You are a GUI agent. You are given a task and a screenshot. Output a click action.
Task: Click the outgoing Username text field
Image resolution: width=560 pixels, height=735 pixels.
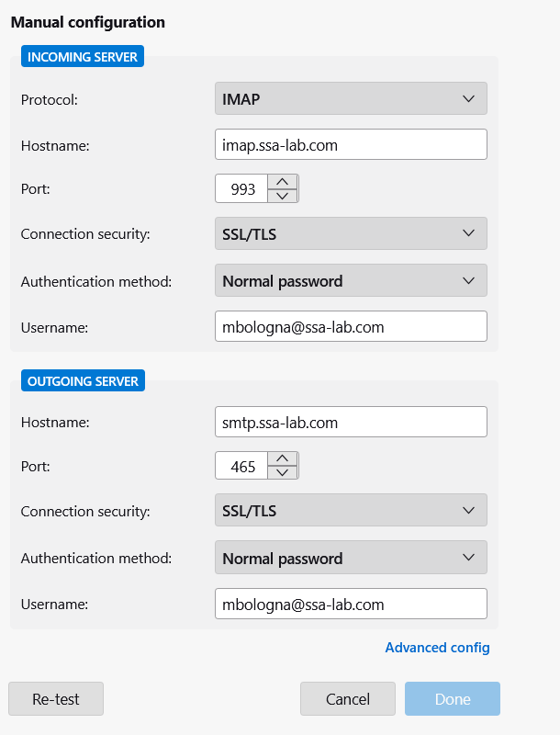351,605
